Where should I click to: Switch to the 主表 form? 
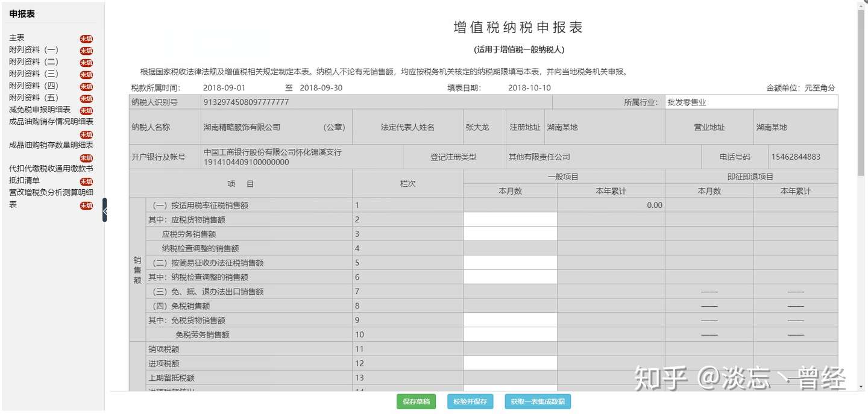click(16, 37)
